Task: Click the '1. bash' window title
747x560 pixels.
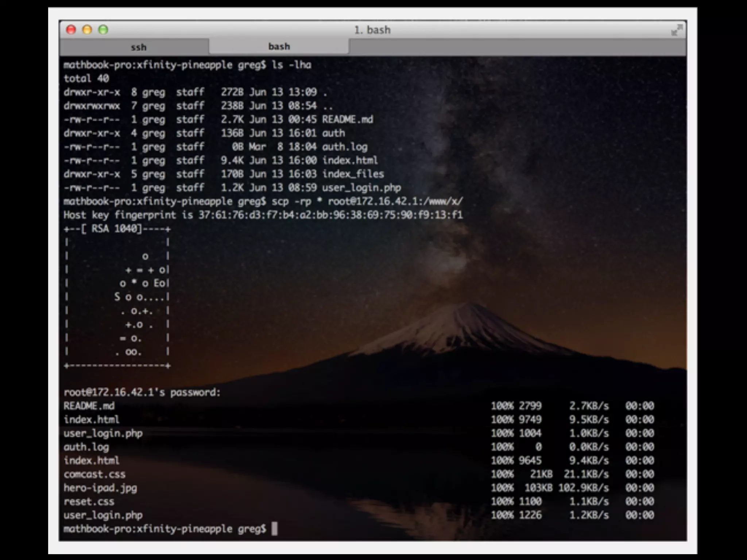Action: [372, 30]
